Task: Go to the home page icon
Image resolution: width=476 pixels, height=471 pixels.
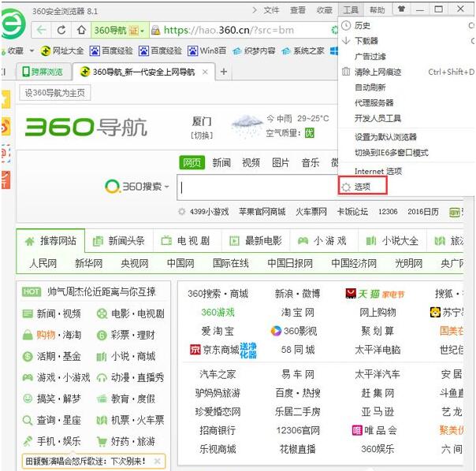Action: coord(81,30)
